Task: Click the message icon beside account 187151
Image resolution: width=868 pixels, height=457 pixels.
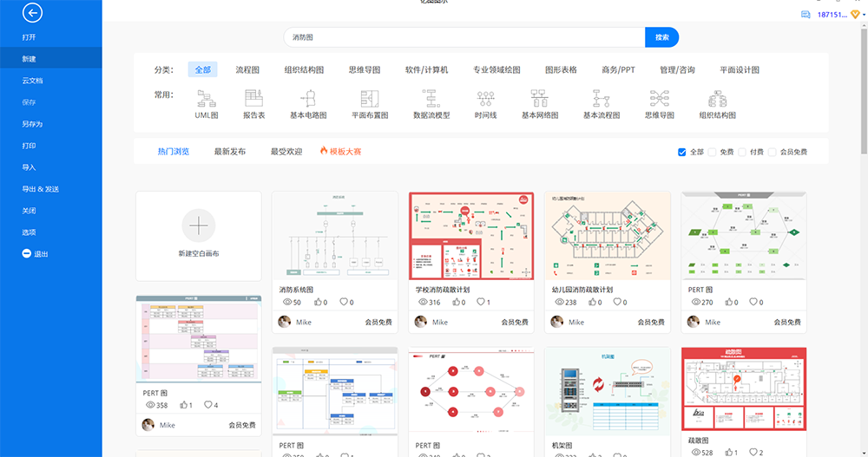Action: 806,15
